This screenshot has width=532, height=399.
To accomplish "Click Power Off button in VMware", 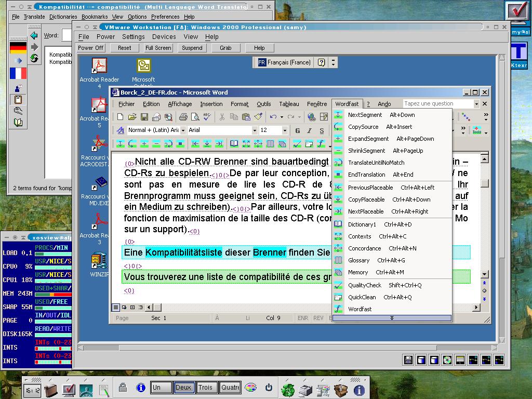I will point(90,48).
